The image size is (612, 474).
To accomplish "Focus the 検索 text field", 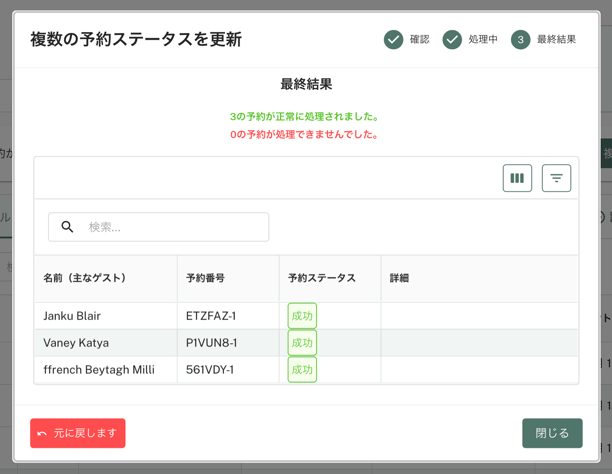I will (170, 227).
